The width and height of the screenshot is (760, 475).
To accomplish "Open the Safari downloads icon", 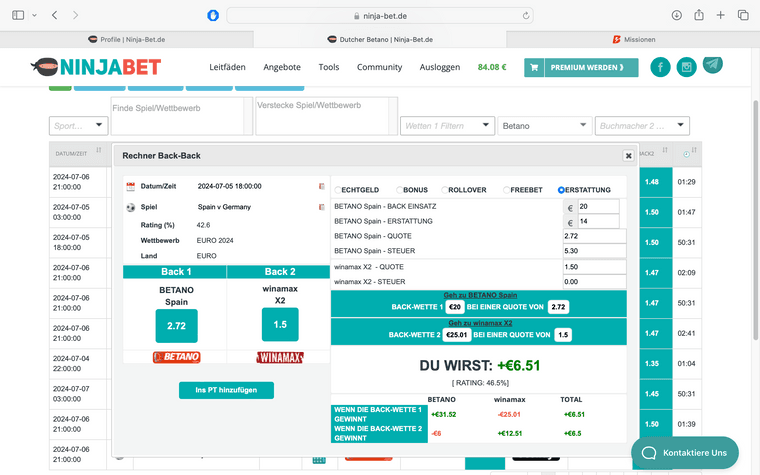I will pos(677,15).
